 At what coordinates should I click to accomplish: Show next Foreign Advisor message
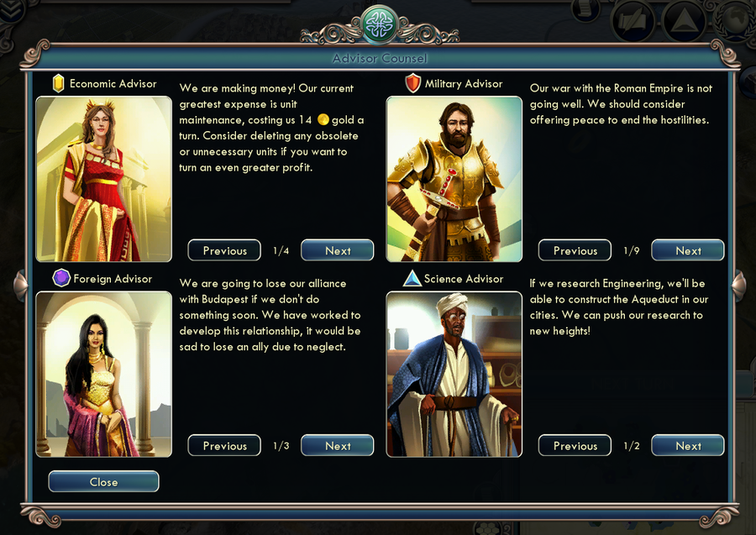pos(338,446)
